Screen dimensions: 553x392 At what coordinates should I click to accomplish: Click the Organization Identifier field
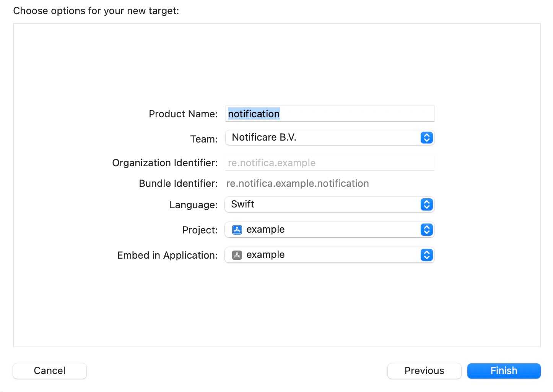(x=330, y=163)
